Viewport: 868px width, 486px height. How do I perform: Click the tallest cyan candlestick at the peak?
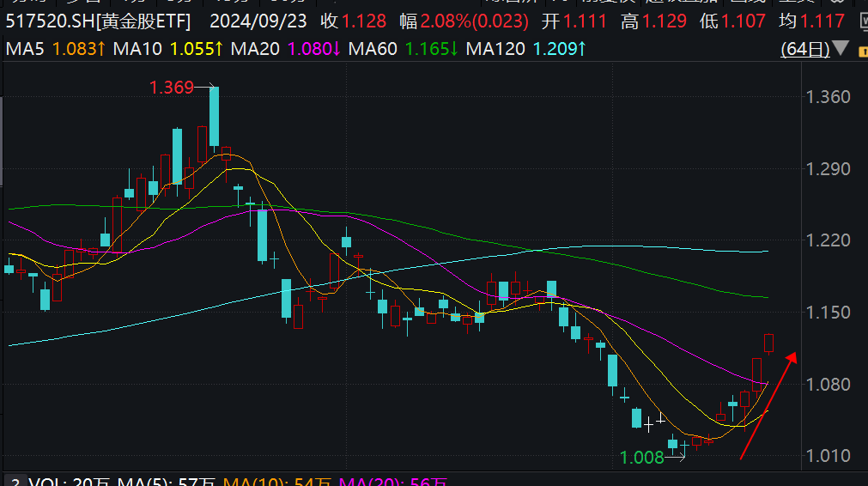(214, 116)
